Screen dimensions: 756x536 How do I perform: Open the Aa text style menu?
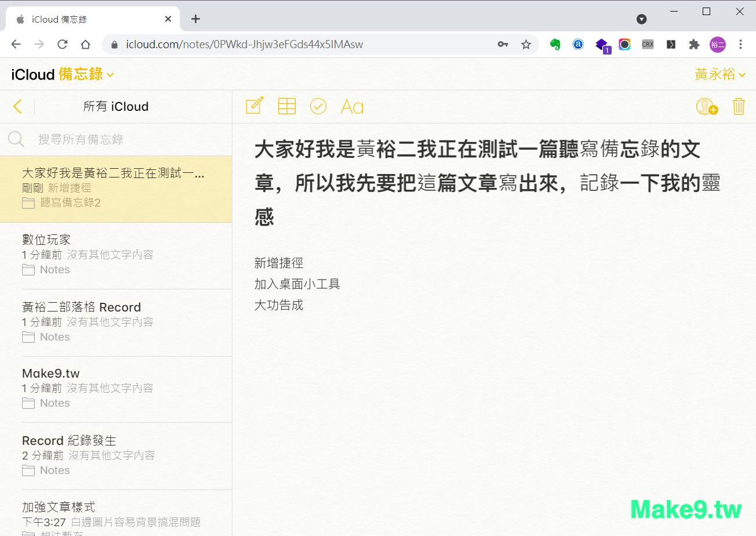pos(352,107)
